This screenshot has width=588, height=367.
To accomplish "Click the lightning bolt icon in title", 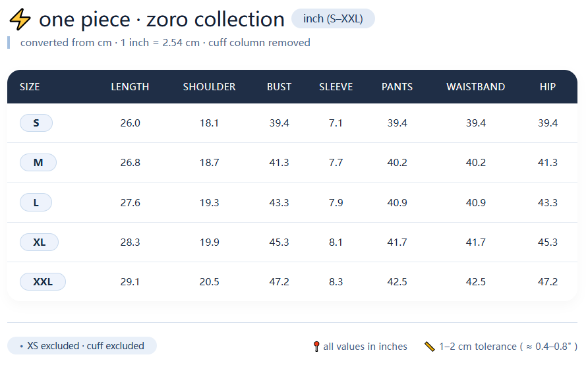I will (20, 20).
